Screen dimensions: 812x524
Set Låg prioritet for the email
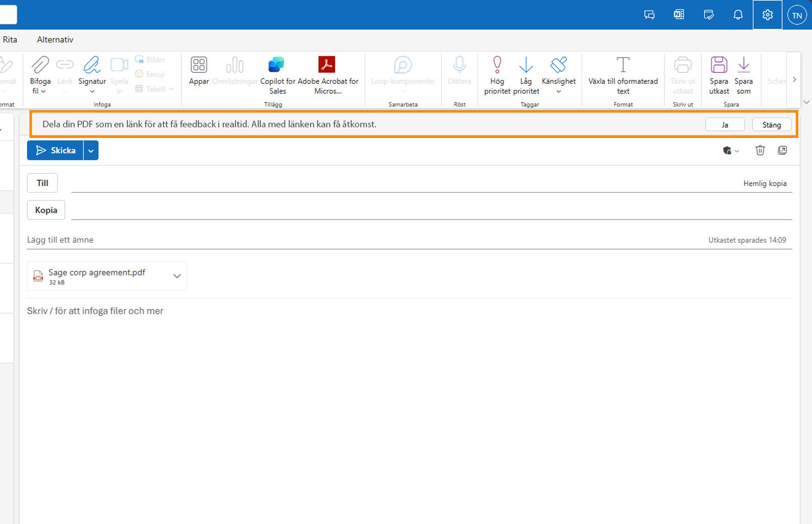(526, 75)
